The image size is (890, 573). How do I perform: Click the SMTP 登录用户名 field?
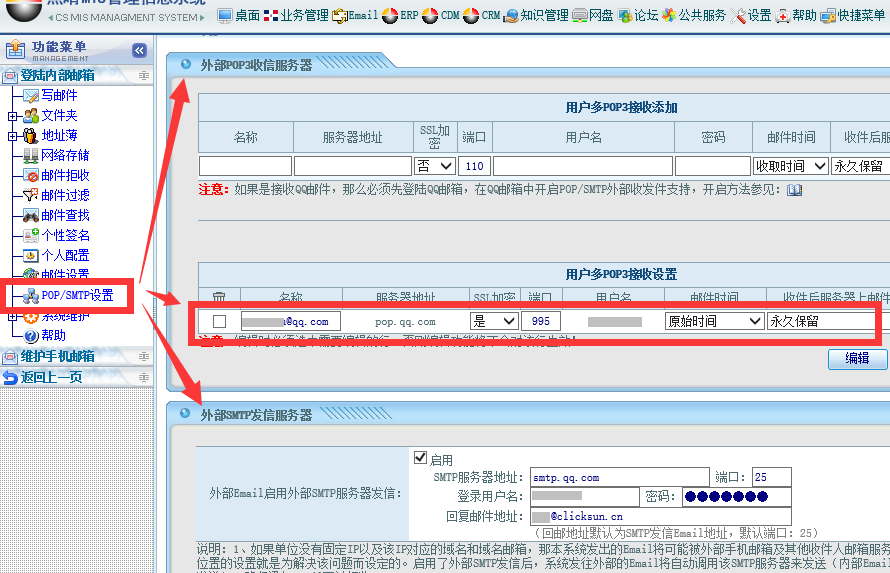[x=585, y=497]
